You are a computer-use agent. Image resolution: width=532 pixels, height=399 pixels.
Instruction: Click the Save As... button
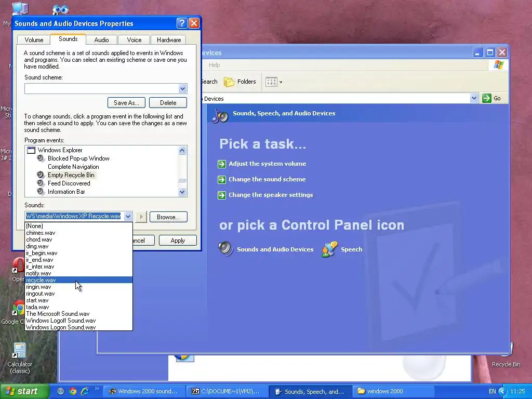[x=126, y=102]
